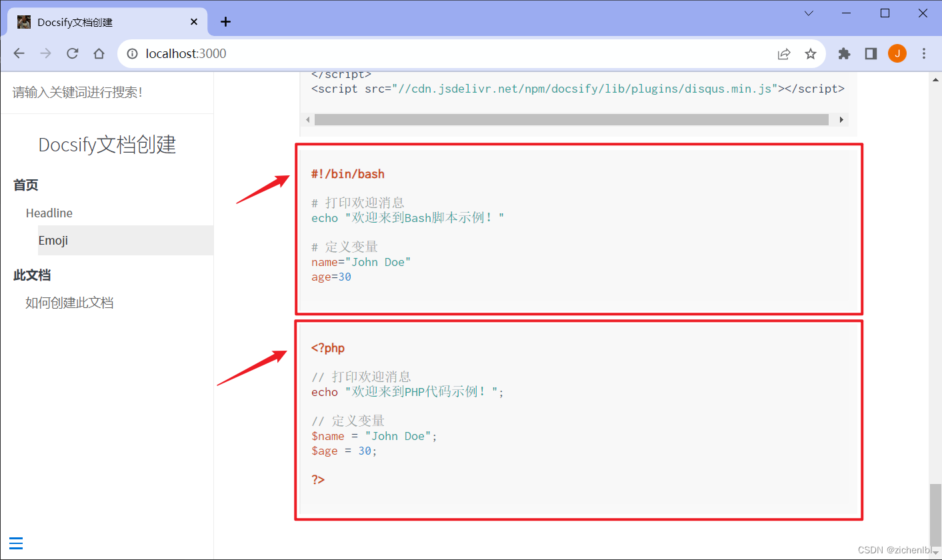This screenshot has height=560, width=942.
Task: Click the browser forward arrow
Action: (46, 53)
